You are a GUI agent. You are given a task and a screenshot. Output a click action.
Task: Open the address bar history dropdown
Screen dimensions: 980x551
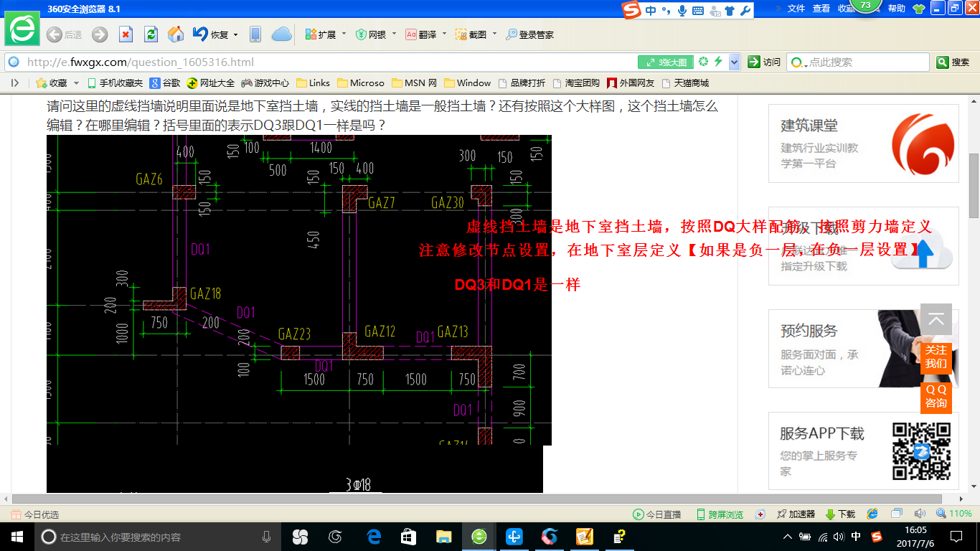coord(734,62)
